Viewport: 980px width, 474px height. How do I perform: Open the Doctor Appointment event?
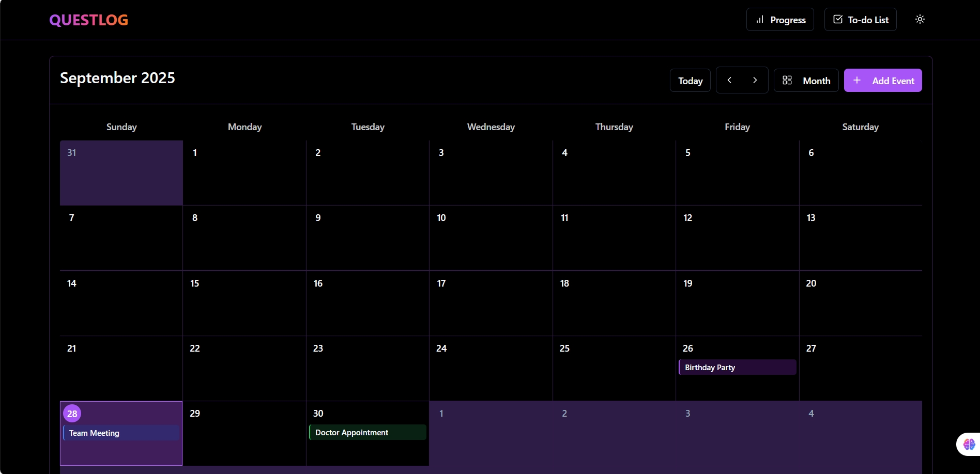pos(367,433)
